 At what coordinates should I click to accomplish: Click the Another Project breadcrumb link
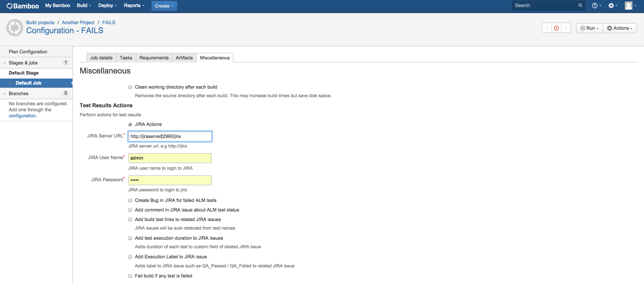click(78, 22)
